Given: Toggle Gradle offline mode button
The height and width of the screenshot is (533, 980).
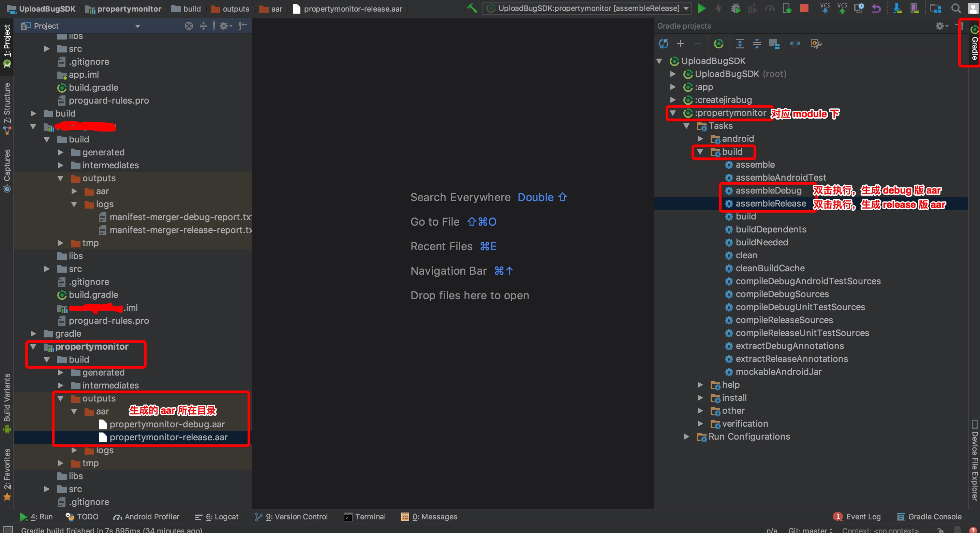Looking at the screenshot, I should [x=795, y=44].
